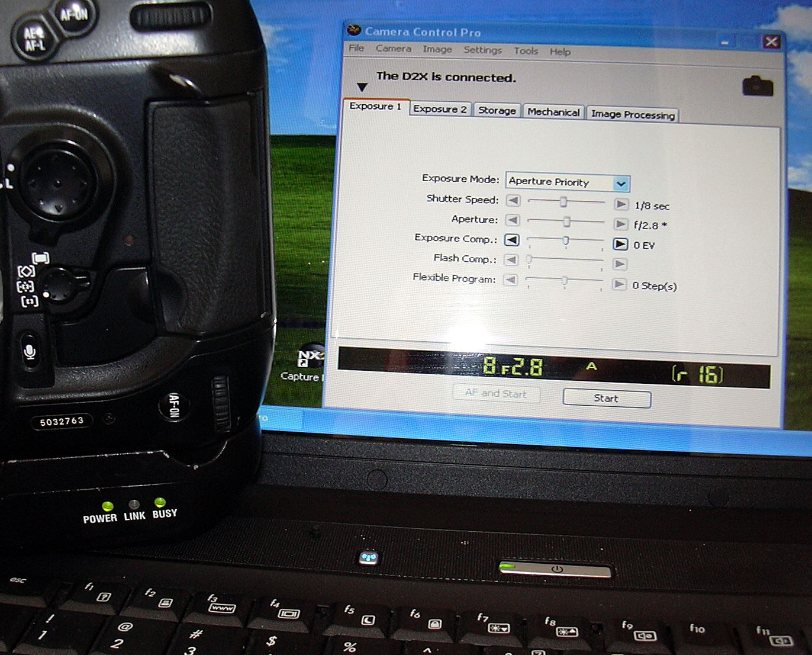The image size is (812, 655).
Task: Collapse camera controls with the black triangle
Action: point(362,87)
